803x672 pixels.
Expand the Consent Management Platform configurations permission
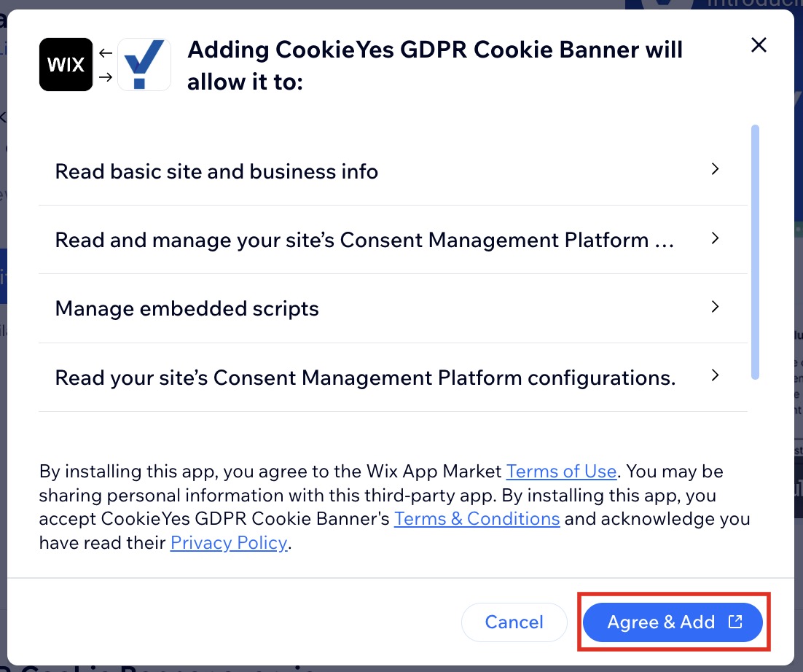click(x=715, y=375)
